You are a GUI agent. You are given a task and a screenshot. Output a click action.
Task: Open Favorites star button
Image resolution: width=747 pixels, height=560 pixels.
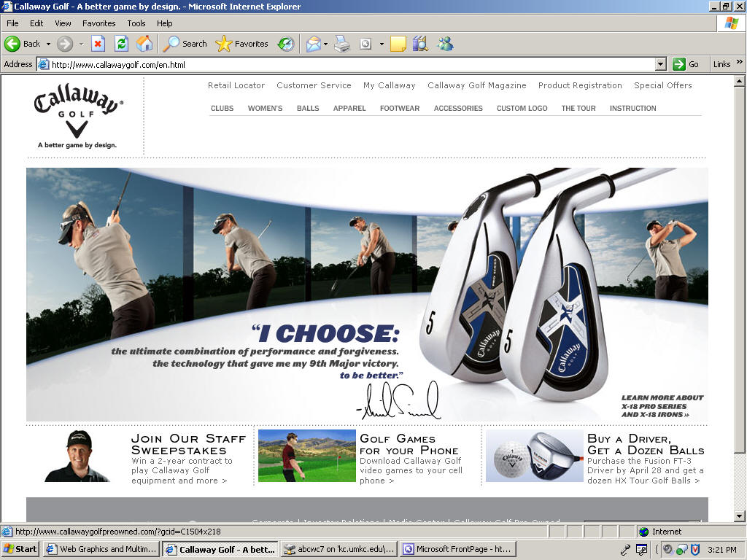coord(241,44)
